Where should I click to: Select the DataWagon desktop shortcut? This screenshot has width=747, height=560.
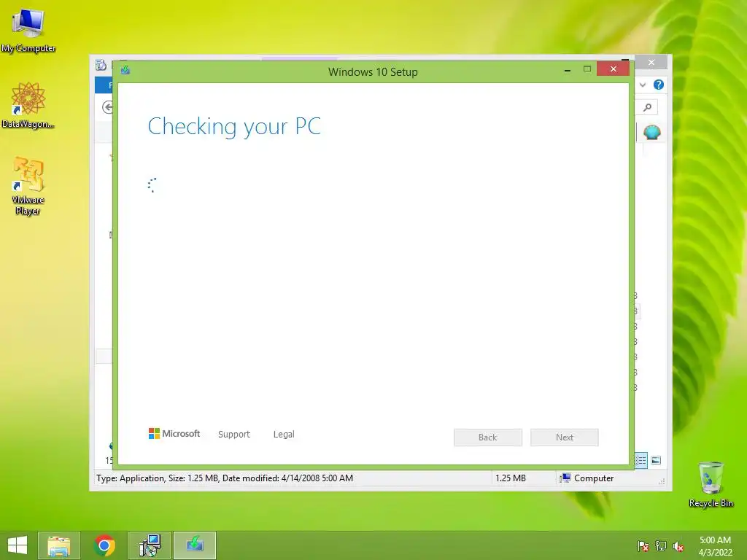[x=28, y=105]
